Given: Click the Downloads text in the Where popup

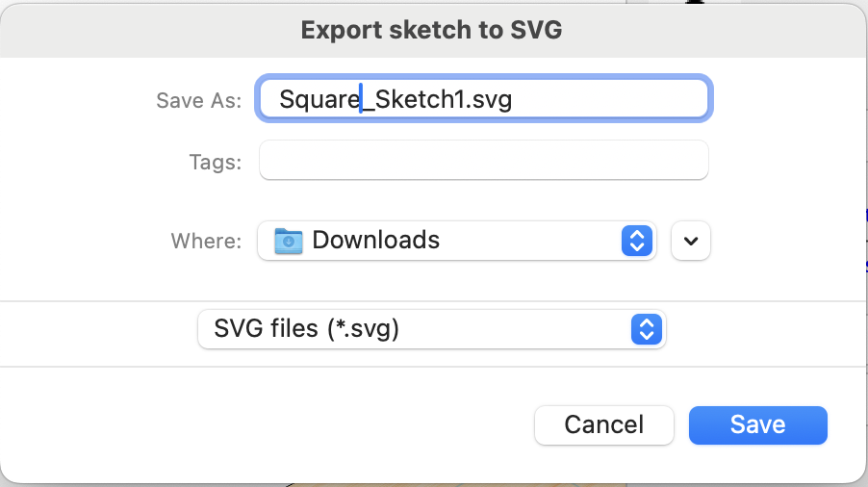Looking at the screenshot, I should point(376,241).
